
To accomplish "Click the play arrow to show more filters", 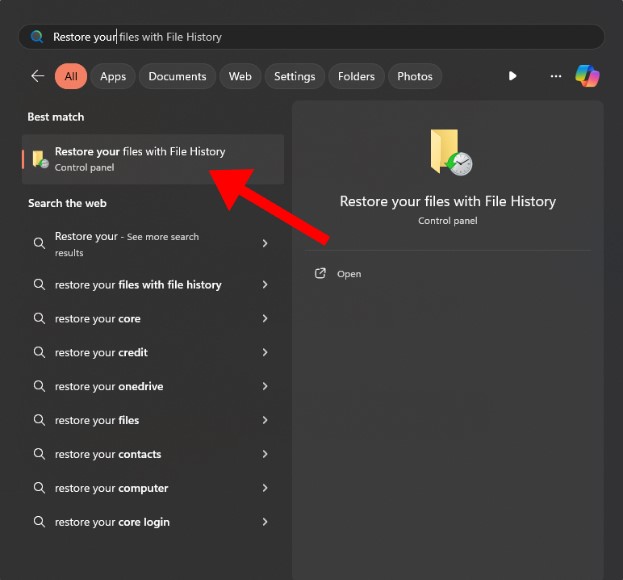I will click(x=512, y=76).
